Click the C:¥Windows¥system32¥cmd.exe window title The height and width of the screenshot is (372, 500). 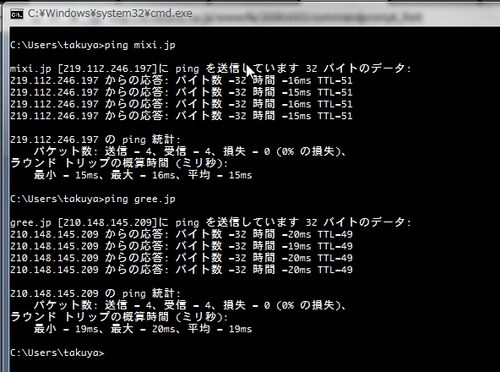[x=110, y=13]
